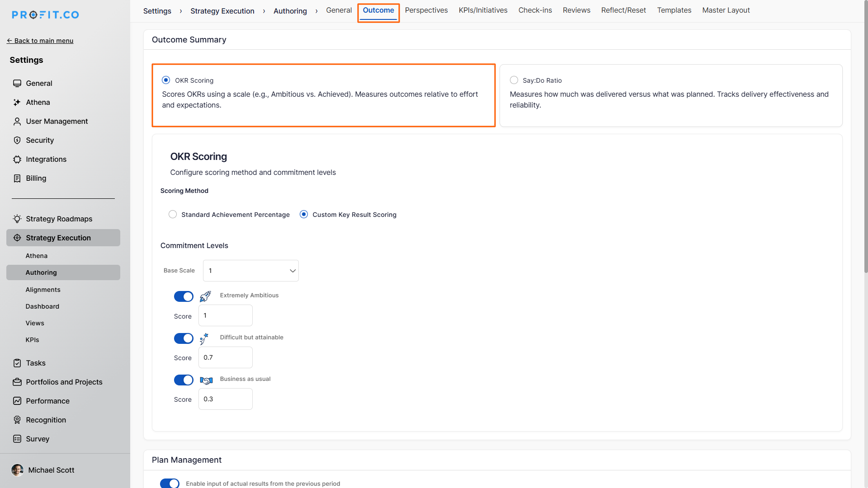Click the Extremely Ambitious rocket icon
The image size is (868, 488).
point(205,296)
